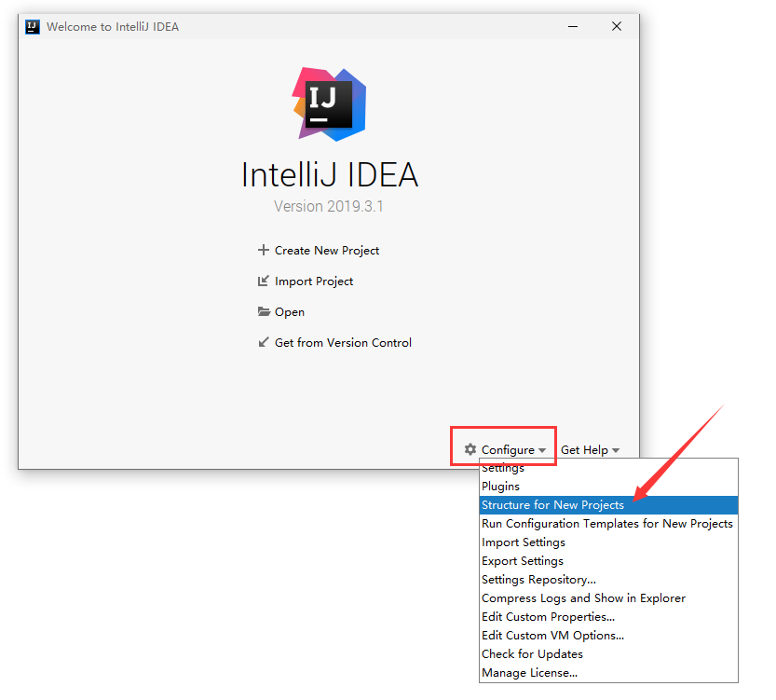Click the large IntelliJ IDEA logo
The width and height of the screenshot is (776, 700).
point(329,104)
